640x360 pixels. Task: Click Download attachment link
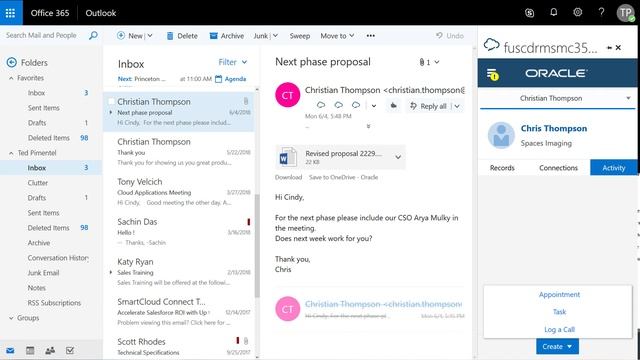[x=288, y=177]
